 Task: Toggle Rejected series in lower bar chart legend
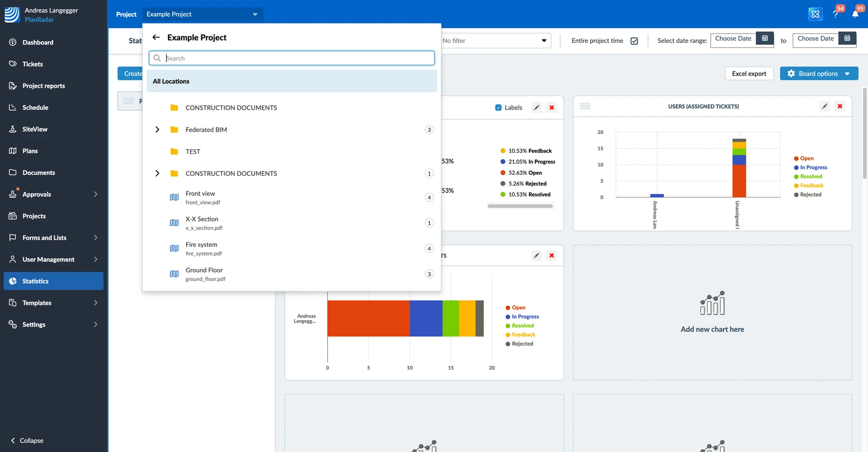[519, 344]
